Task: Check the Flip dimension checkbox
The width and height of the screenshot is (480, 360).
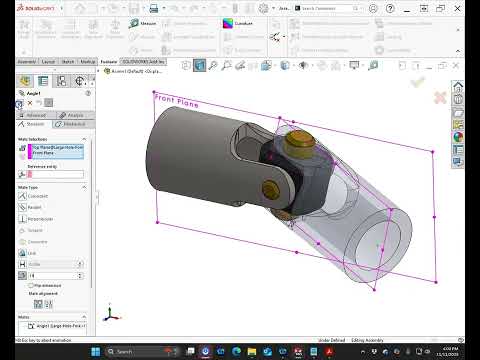Action: point(31,285)
